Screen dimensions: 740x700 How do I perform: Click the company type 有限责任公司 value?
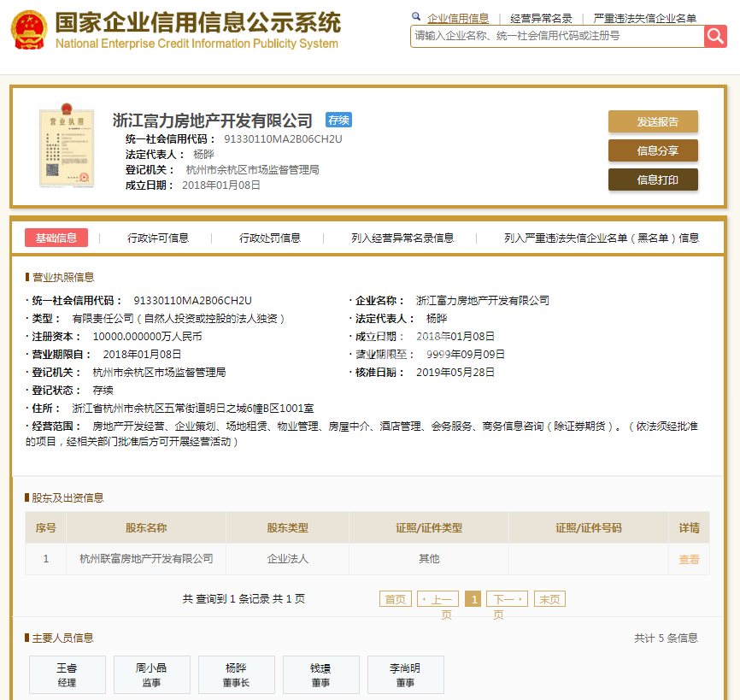tap(179, 319)
